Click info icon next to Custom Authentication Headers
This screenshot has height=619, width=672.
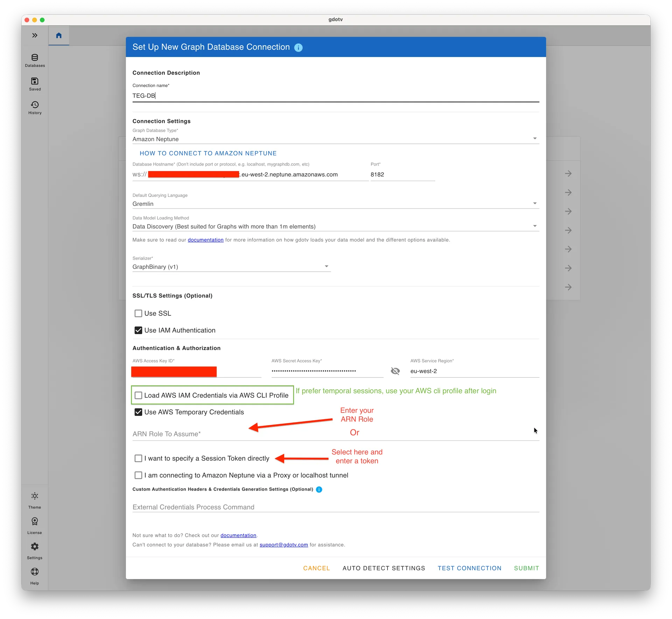point(319,489)
